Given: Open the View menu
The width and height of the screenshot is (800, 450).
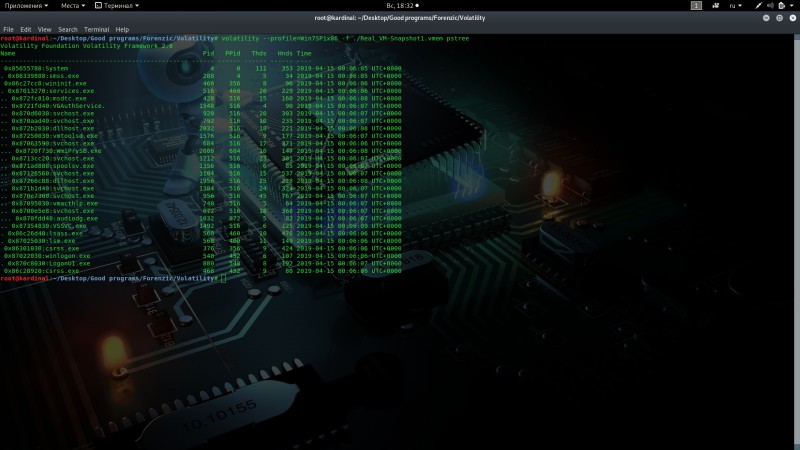Looking at the screenshot, I should pyautogui.click(x=44, y=30).
